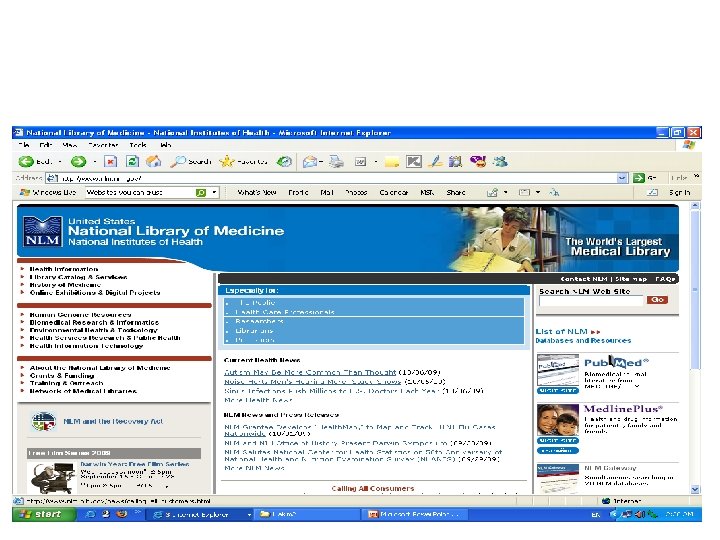Open the MedlinePlus logo link

pos(623,409)
